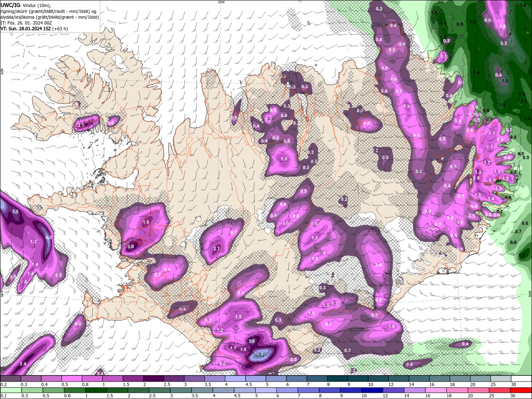
Task: Click the '20W' longitude label at the top
Action: (x=221, y=2)
